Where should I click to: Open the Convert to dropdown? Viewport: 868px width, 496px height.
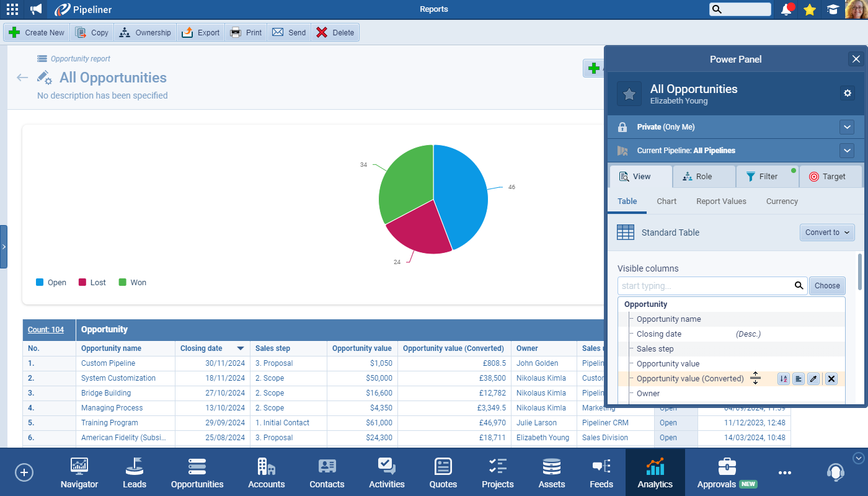[x=827, y=232]
